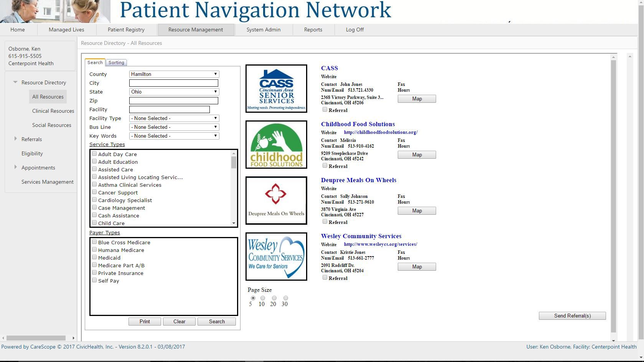This screenshot has height=362, width=644.
Task: Go to the Home menu
Action: (x=18, y=30)
